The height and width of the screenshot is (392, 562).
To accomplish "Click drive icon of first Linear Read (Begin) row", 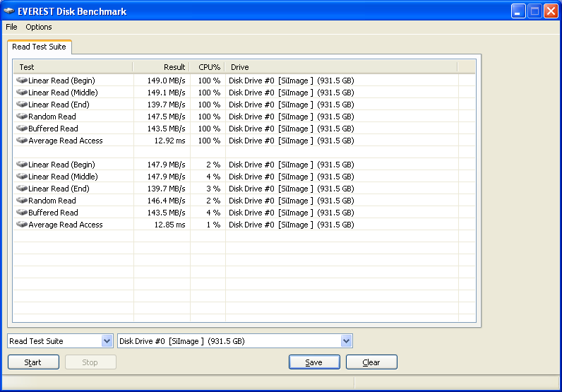I will 22,81.
